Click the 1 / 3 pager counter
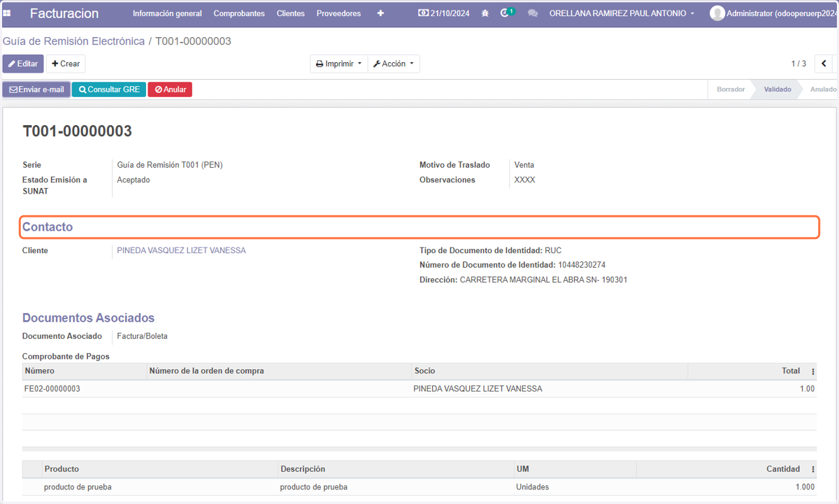The width and height of the screenshot is (839, 504). (x=798, y=64)
